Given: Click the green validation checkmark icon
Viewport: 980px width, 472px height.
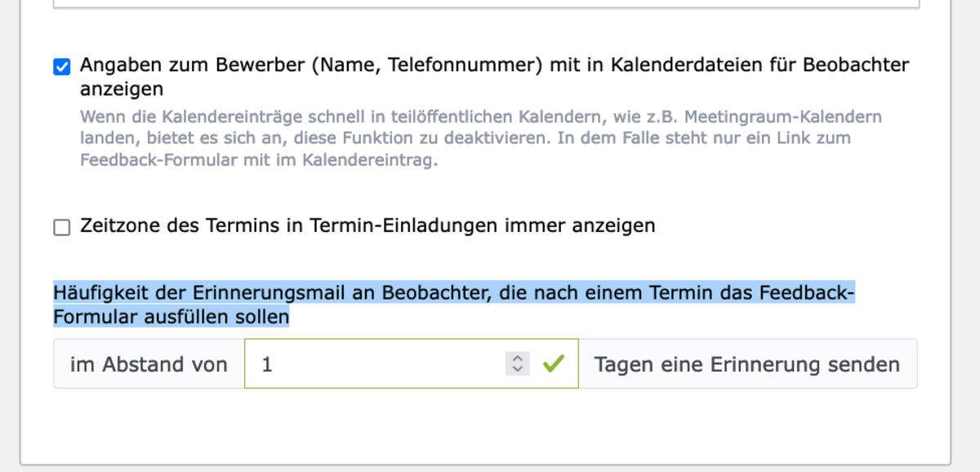Looking at the screenshot, I should [554, 363].
